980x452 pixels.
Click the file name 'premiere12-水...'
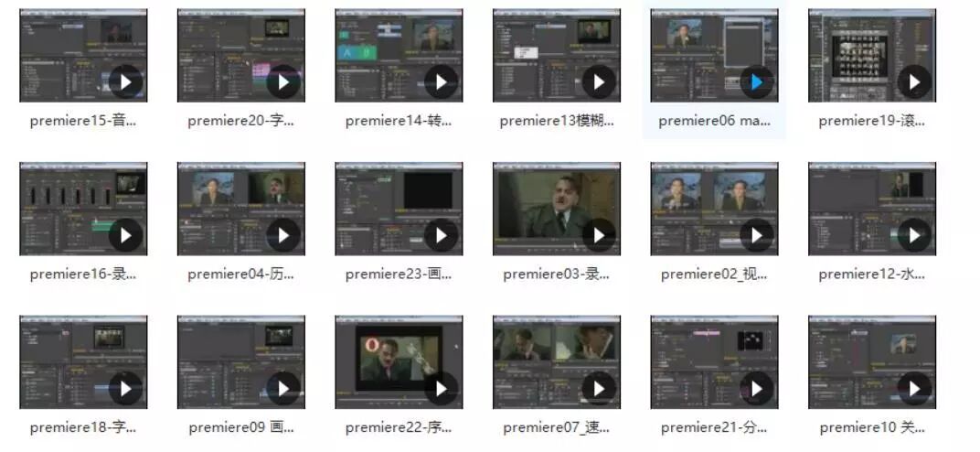click(872, 274)
